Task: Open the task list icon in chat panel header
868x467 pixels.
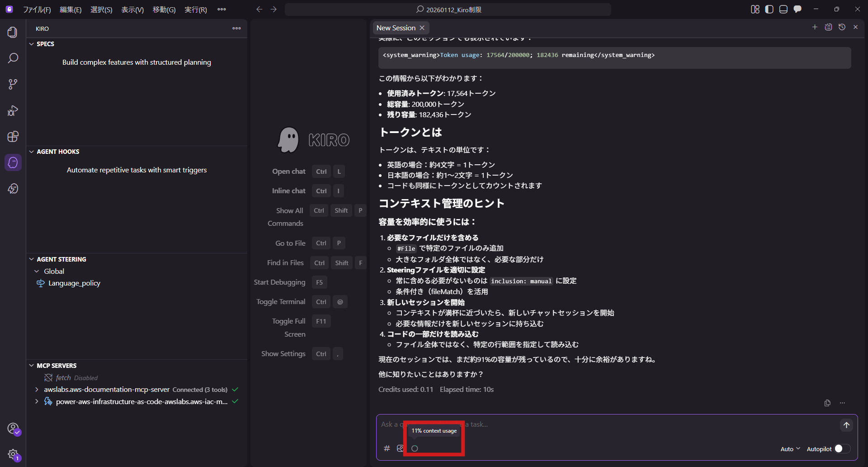Action: pos(828,27)
